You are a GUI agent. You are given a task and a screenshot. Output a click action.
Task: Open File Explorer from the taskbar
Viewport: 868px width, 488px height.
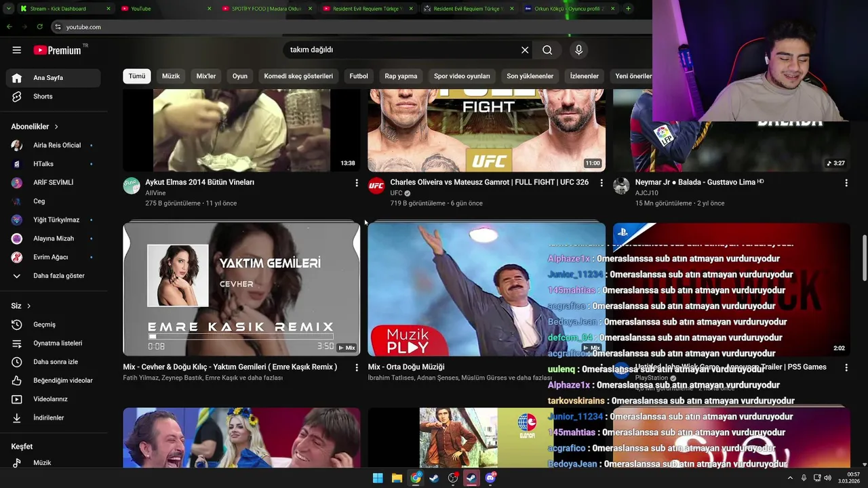click(397, 478)
